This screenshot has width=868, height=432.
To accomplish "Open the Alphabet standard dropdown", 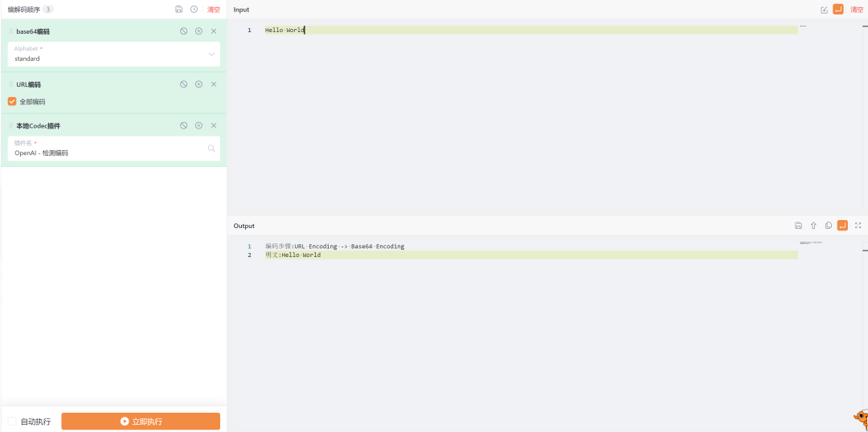I will click(114, 55).
